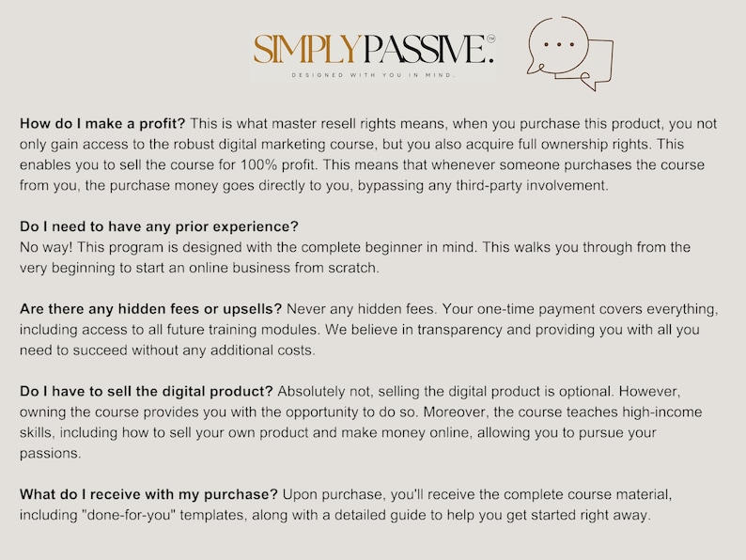This screenshot has height=560, width=746.
Task: Click the word "passions." ending the fourth answer
Action: 51,454
